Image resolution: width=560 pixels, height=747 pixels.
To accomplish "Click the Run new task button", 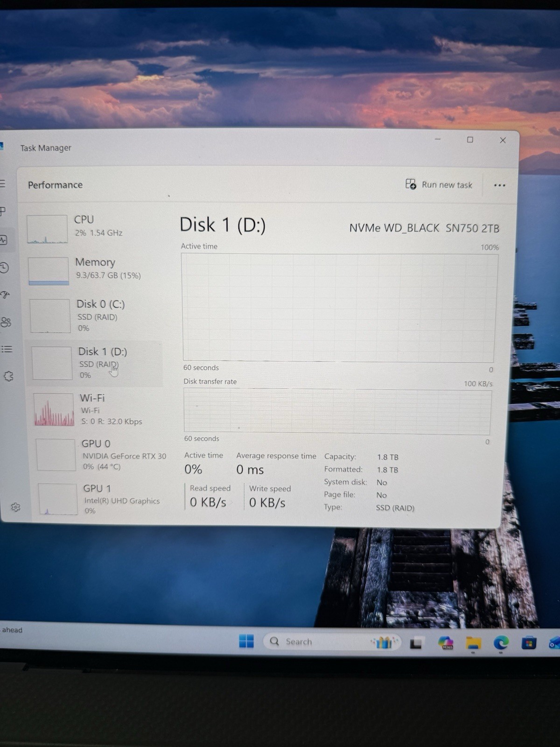I will click(439, 185).
